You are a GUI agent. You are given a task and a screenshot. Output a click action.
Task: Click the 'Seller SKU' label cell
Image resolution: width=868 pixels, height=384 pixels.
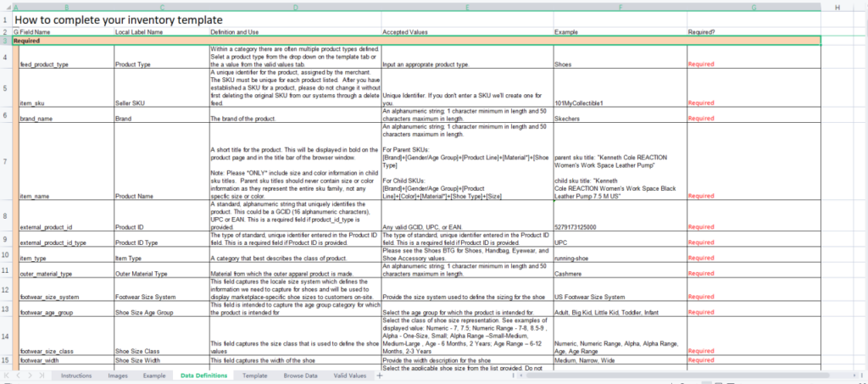[162, 88]
